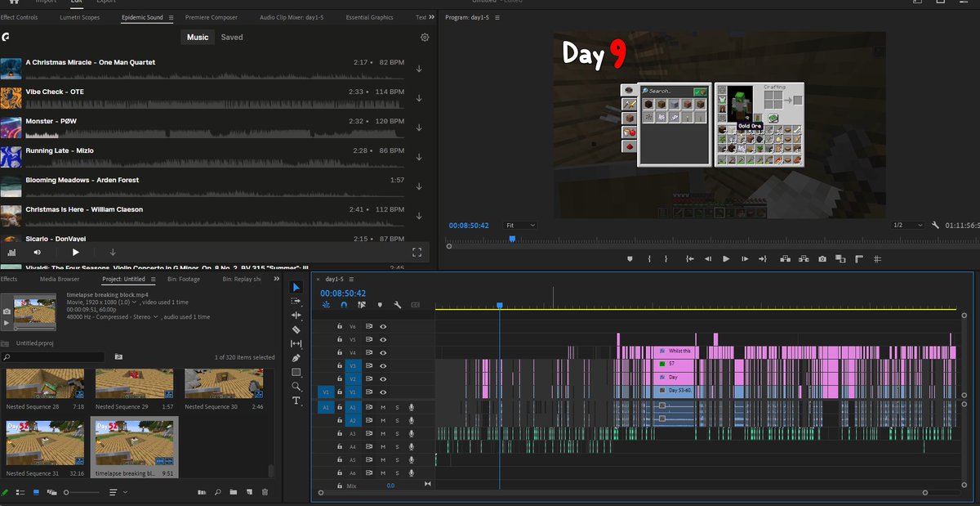Click the Export Frame camera icon

click(822, 259)
